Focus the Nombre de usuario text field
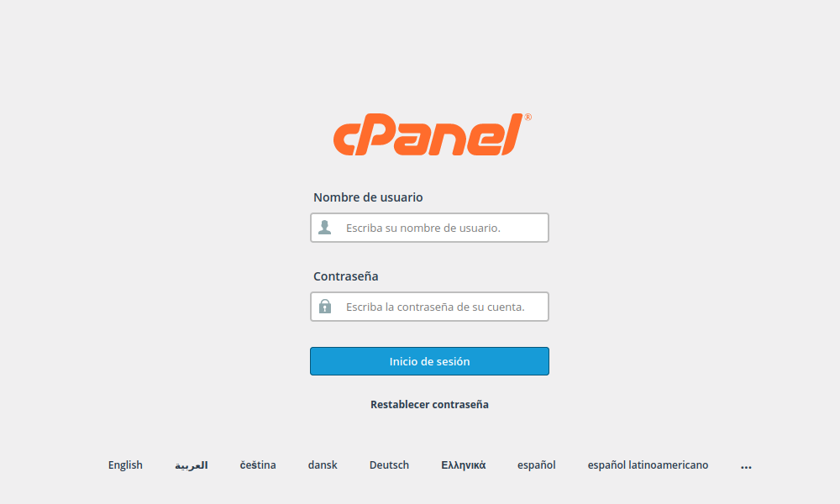 [429, 228]
